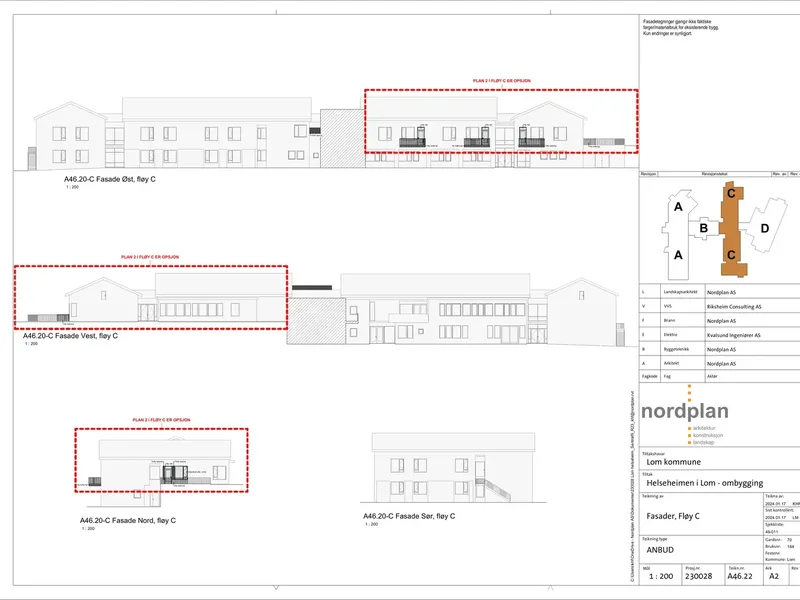Click the 'A46.20-C Fasade Øst, fløy C' title
This screenshot has height=600, width=800.
[x=110, y=179]
